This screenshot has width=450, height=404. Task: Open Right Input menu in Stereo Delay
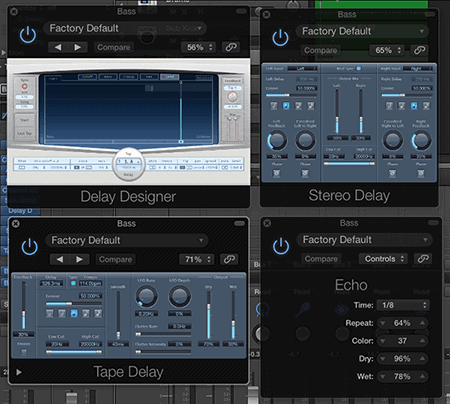[418, 68]
